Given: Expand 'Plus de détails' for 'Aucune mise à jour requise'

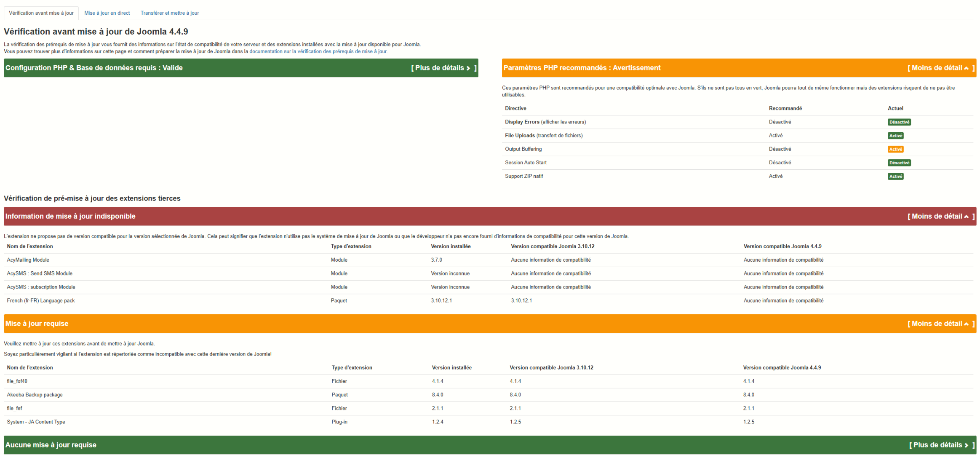Looking at the screenshot, I should click(942, 445).
